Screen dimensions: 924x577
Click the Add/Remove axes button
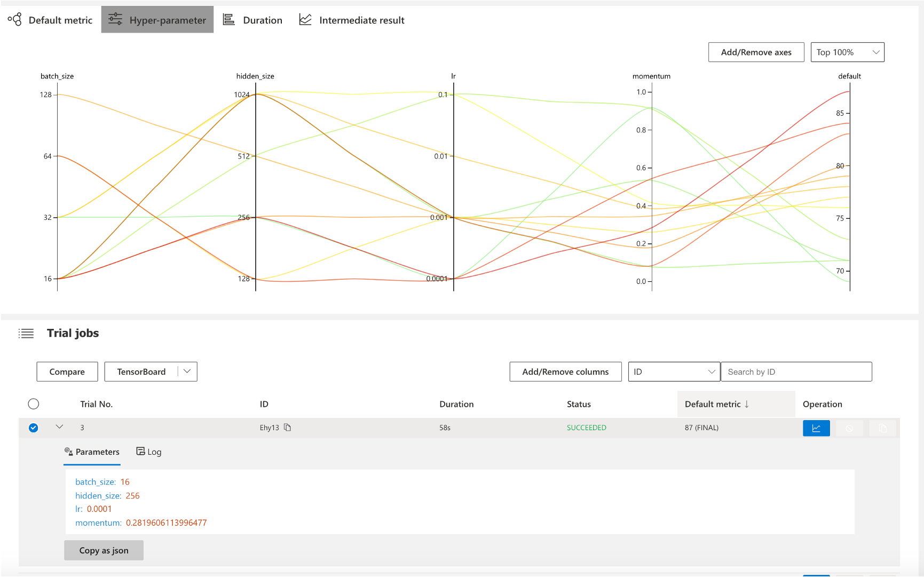[756, 52]
